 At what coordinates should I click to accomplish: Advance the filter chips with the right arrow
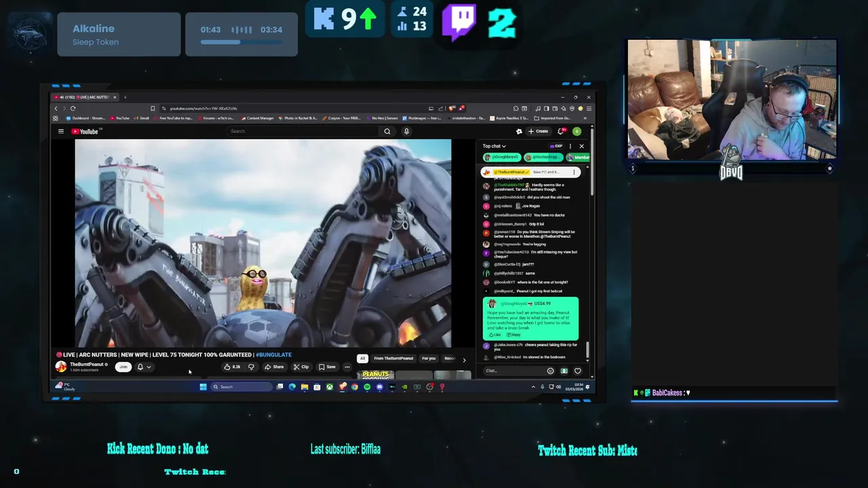[x=464, y=360]
